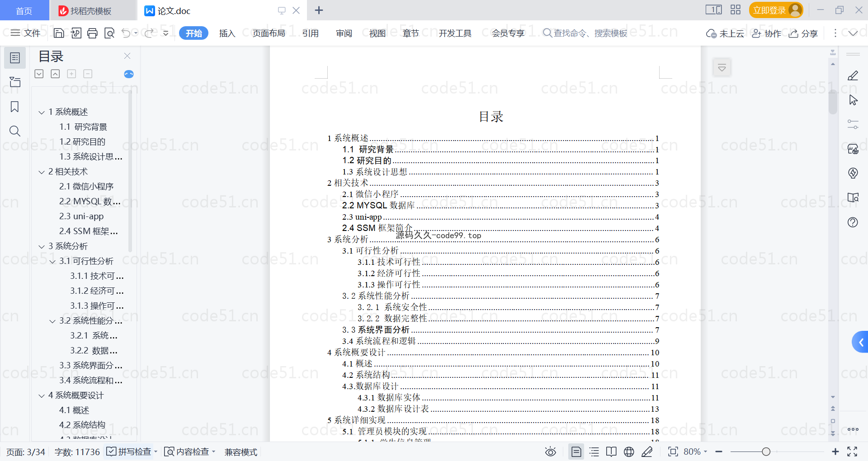Collapse the 2 相关技术 tree node
This screenshot has width=868, height=461.
coord(42,172)
